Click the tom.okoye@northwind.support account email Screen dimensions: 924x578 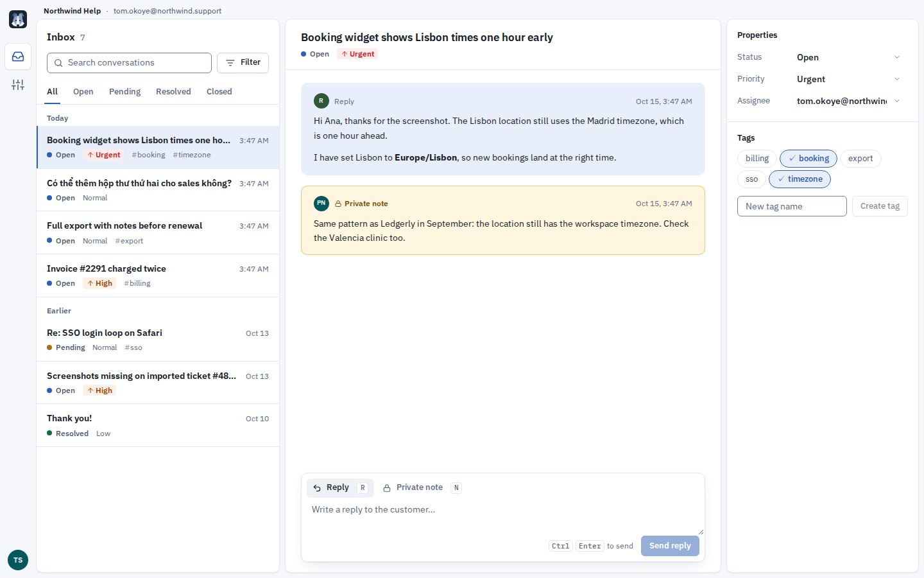tap(167, 11)
